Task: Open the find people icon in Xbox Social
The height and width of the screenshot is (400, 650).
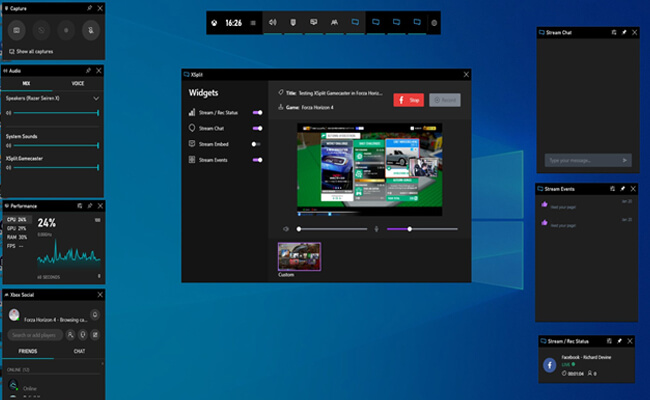Action: [x=70, y=335]
